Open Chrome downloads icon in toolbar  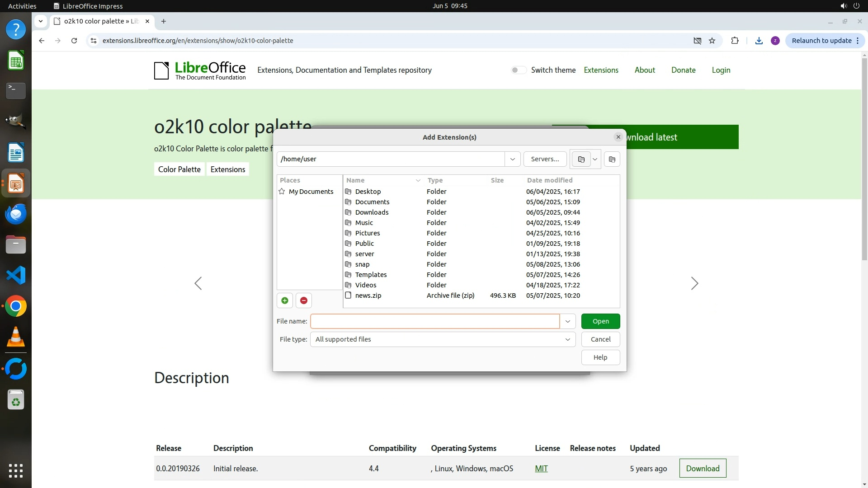pos(759,41)
